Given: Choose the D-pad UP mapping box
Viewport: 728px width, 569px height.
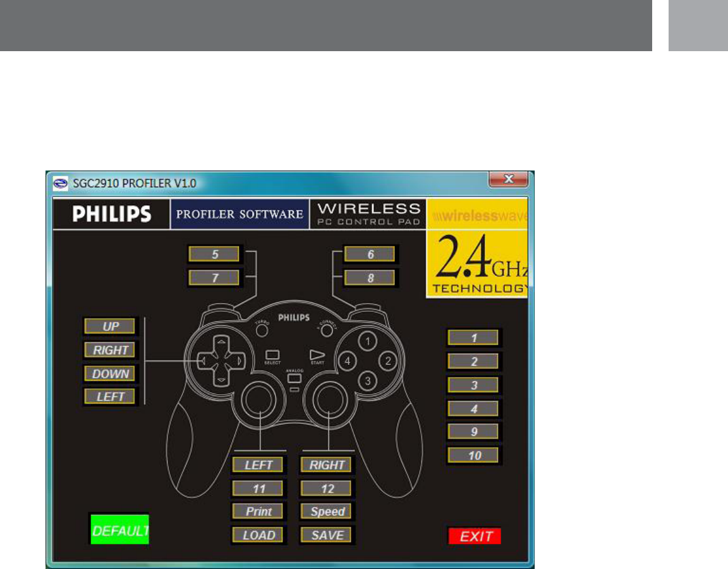Looking at the screenshot, I should coord(109,326).
